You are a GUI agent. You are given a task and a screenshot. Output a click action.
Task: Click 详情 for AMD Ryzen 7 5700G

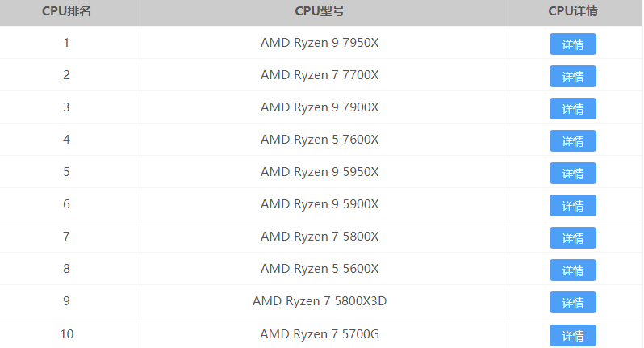pos(572,334)
